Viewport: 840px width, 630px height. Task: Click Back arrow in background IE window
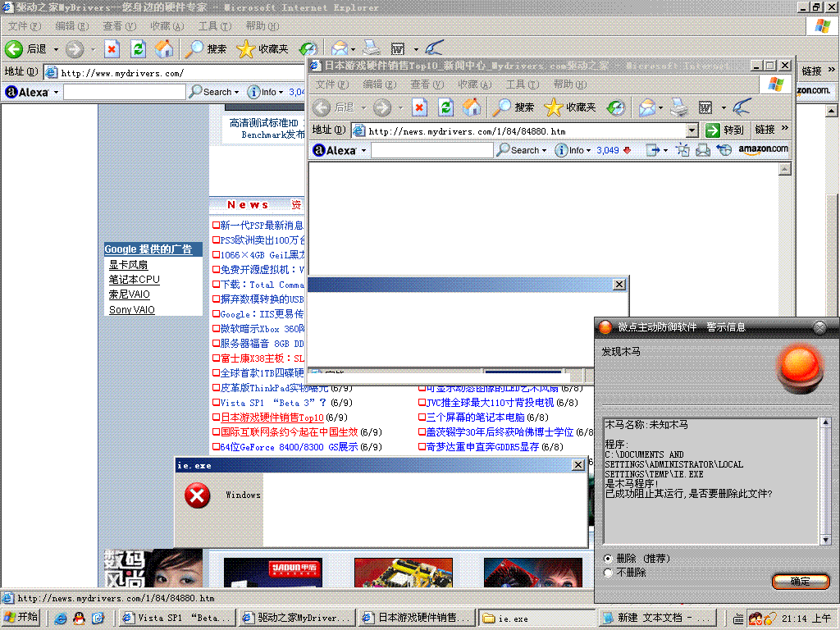[x=14, y=48]
